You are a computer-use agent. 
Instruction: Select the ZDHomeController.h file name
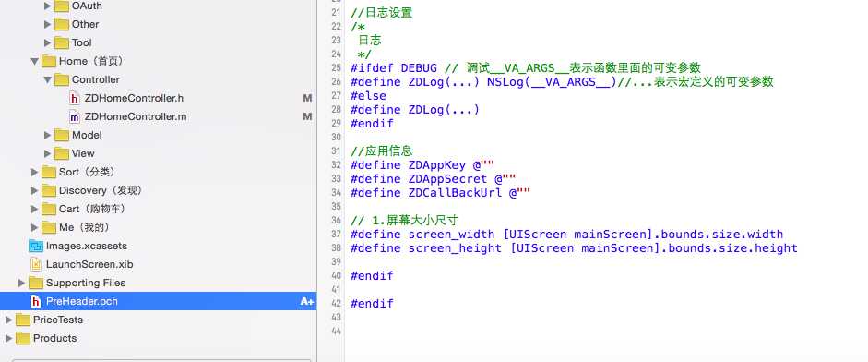[x=134, y=99]
